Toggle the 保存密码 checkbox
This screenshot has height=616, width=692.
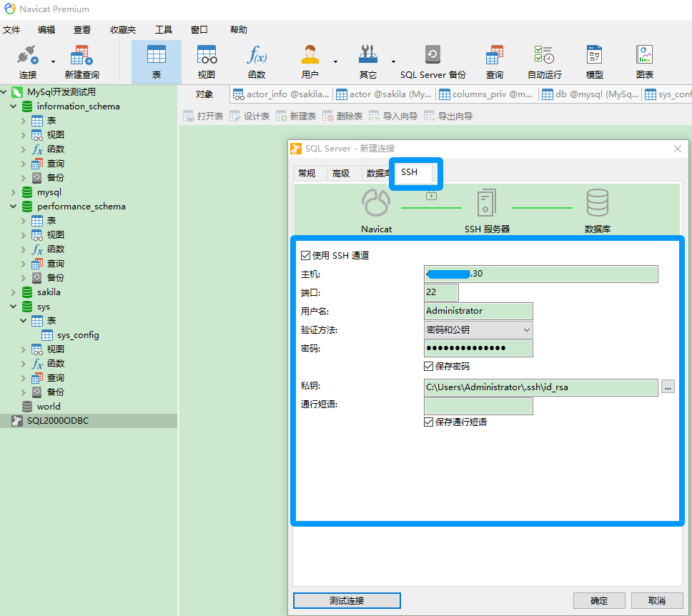click(428, 367)
